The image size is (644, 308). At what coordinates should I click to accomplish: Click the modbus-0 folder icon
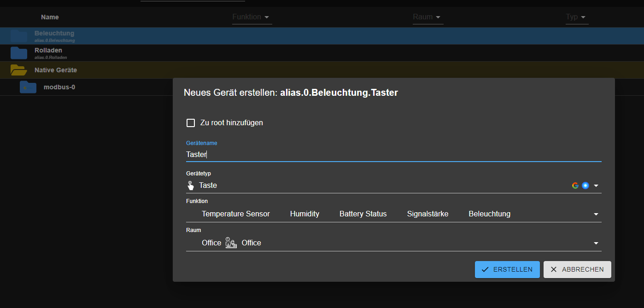pos(28,87)
